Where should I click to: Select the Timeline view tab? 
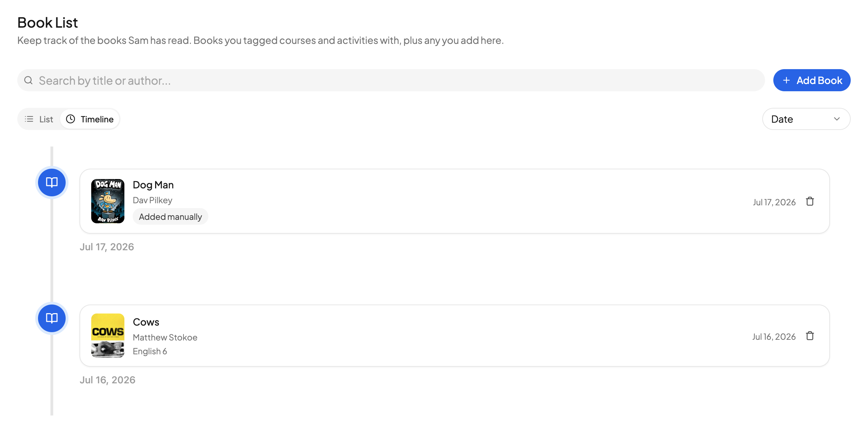click(90, 119)
